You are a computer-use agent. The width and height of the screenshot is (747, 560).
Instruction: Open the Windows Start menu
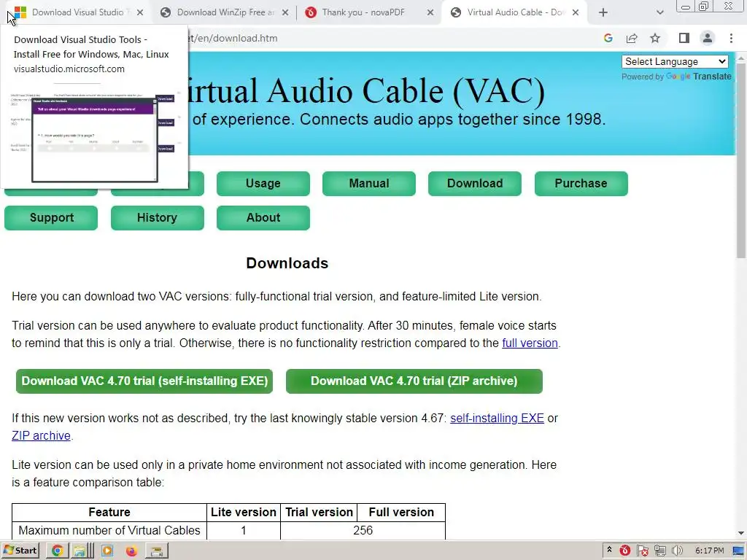coord(20,551)
